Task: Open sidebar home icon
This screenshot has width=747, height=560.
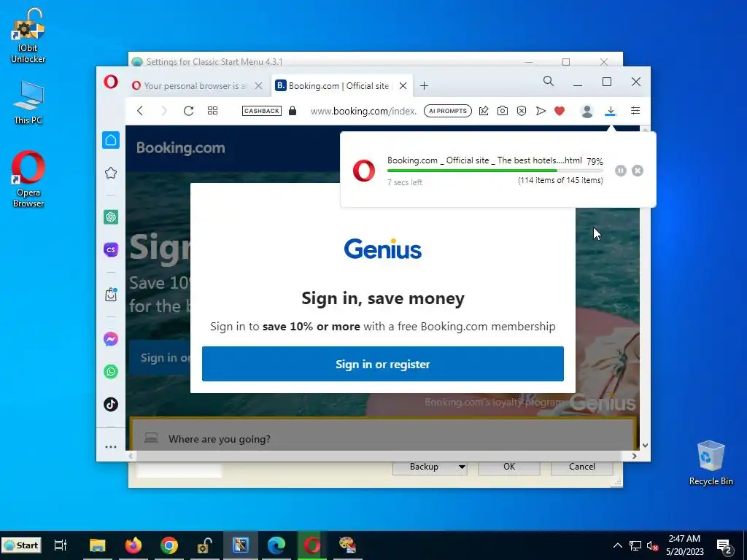Action: 111,140
